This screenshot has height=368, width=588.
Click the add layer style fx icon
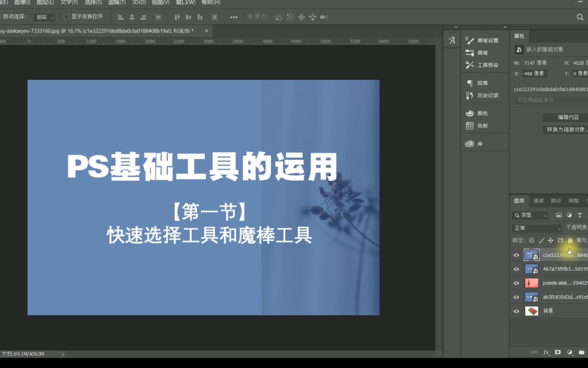click(546, 352)
